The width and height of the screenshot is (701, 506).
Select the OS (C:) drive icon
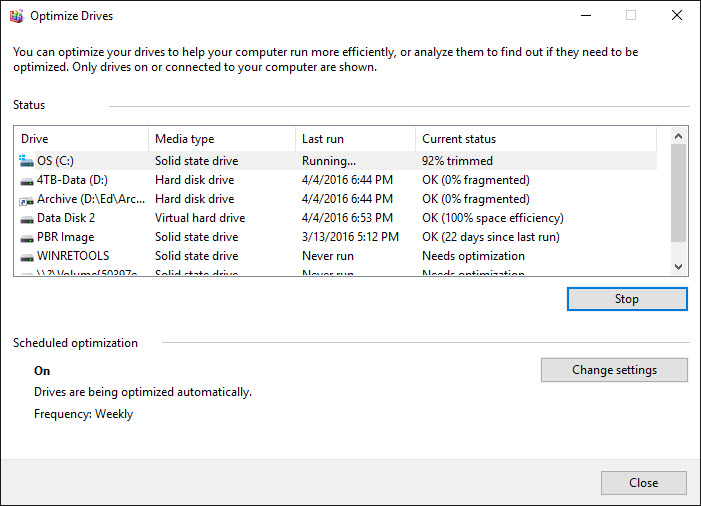click(26, 161)
